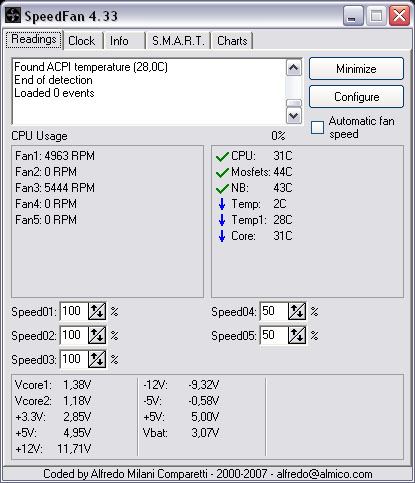The height and width of the screenshot is (483, 415).
Task: Click the 'Found ACPI temperature (28,0C)' log line
Action: pos(91,67)
